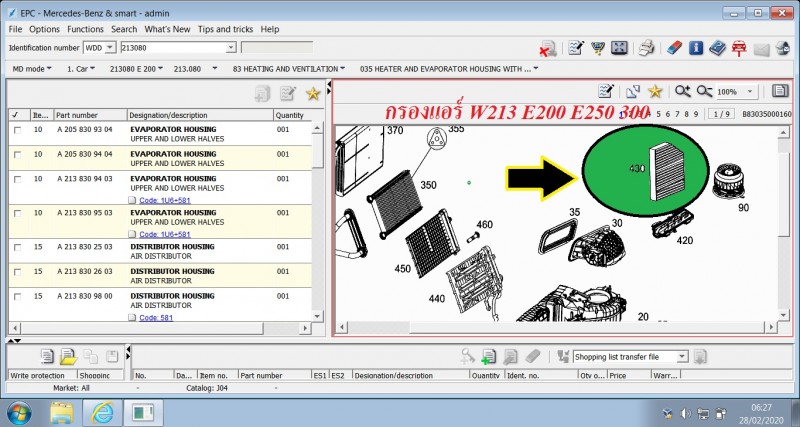Click the picture panel horizontal scrollbar
Image resolution: width=800 pixels, height=427 pixels.
(x=555, y=327)
